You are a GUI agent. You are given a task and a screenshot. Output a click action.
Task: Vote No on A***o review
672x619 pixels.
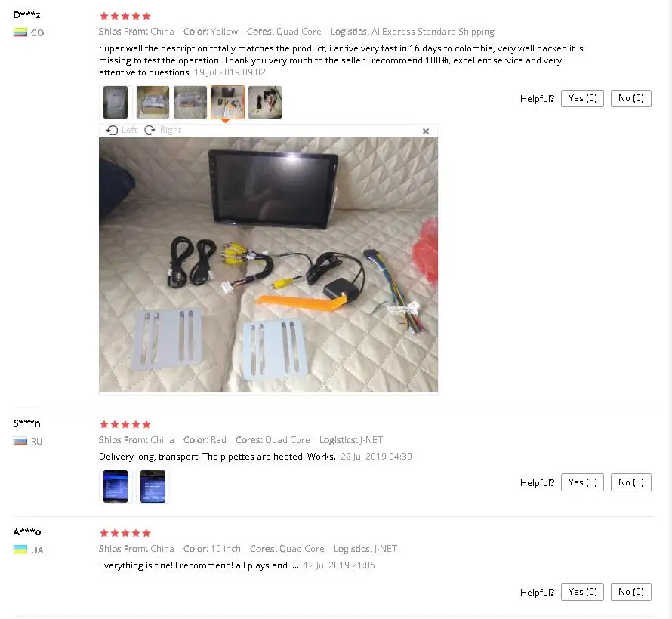pos(631,592)
